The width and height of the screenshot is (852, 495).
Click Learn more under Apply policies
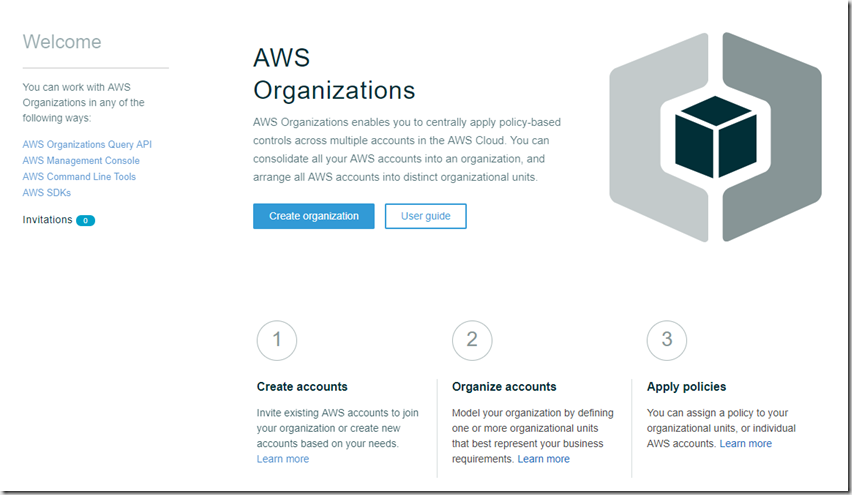tap(746, 444)
